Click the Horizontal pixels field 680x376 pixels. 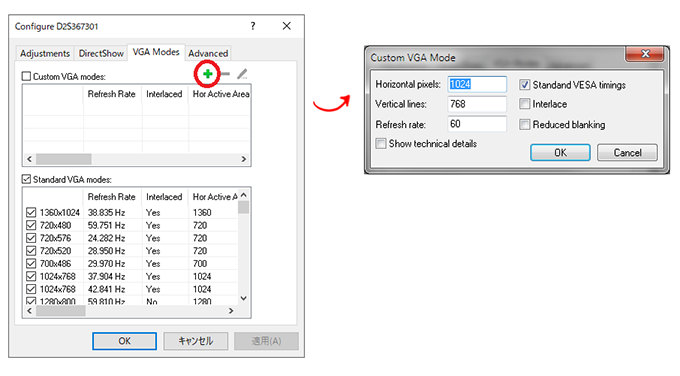click(x=477, y=84)
